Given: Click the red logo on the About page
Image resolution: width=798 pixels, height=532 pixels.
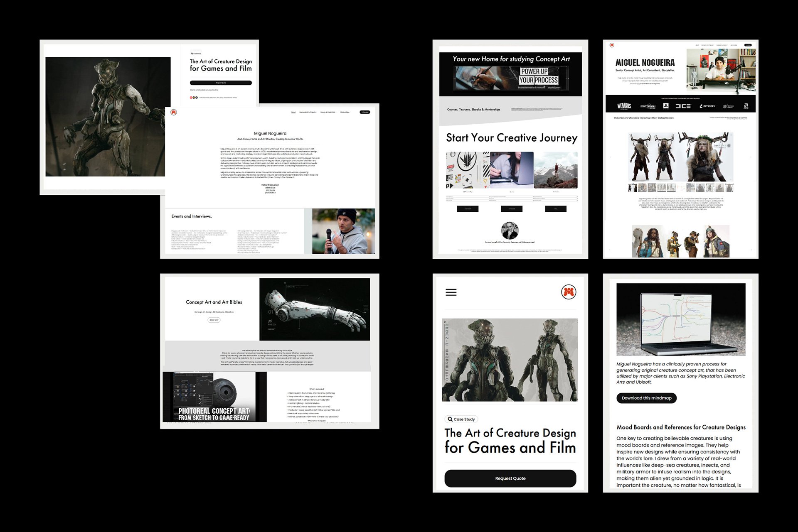Looking at the screenshot, I should pyautogui.click(x=174, y=112).
